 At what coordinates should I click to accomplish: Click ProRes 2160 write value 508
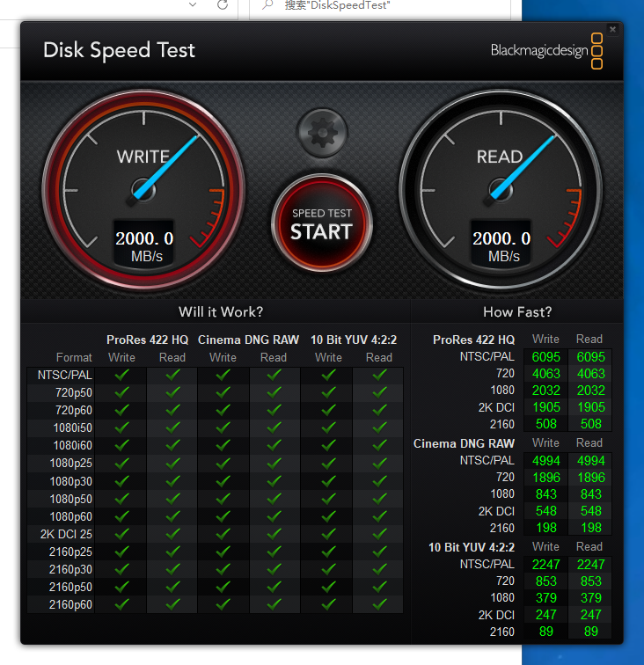(x=546, y=424)
